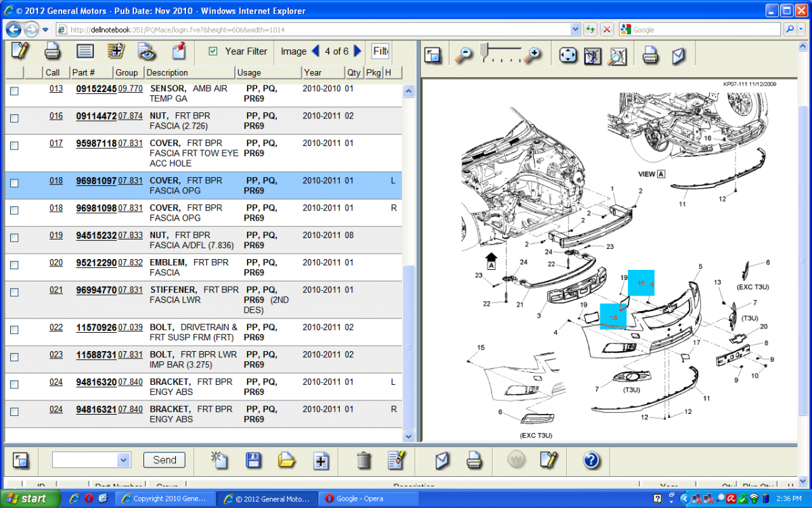Click the magnifier-over-diagram zoom area icon

click(617, 55)
